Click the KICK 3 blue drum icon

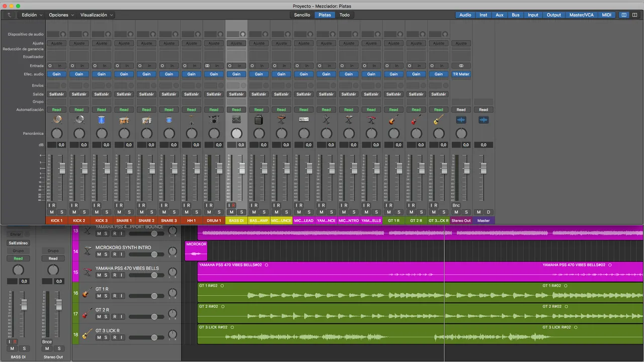click(102, 120)
